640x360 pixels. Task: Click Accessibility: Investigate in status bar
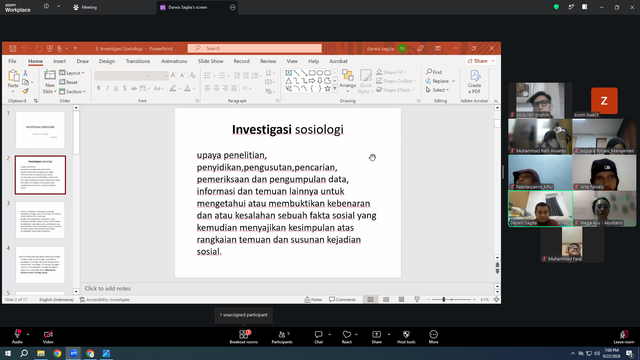point(104,300)
